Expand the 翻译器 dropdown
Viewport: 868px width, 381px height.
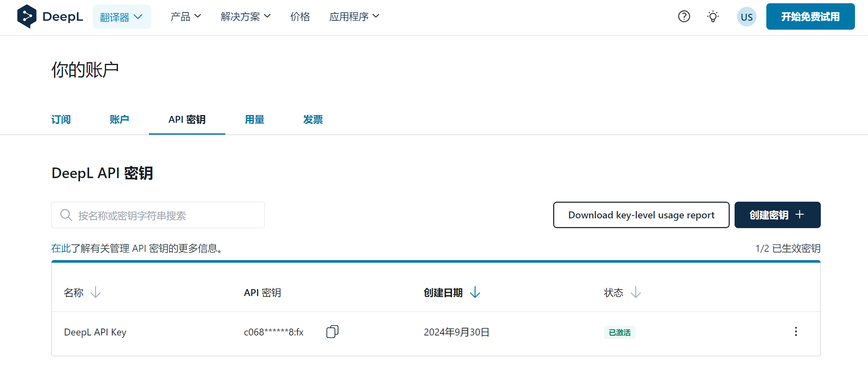tap(122, 17)
